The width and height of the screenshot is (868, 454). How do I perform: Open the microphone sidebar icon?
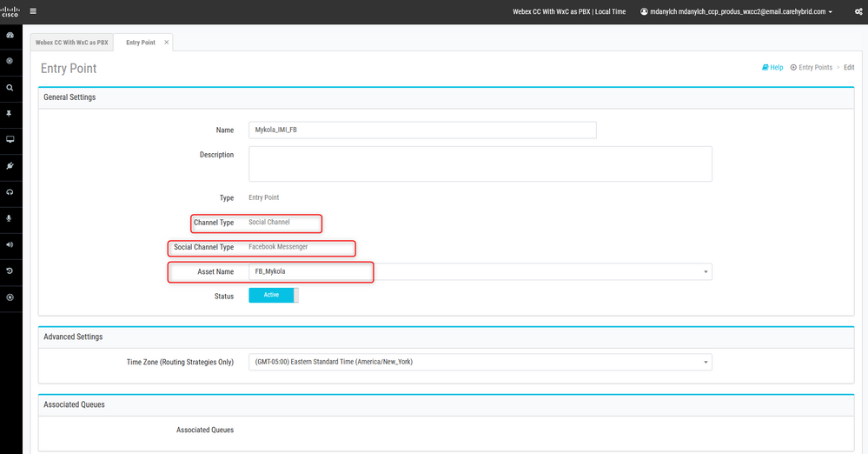[10, 218]
